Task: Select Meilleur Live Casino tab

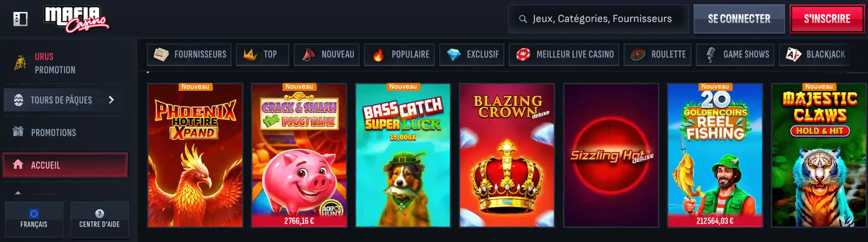Action: (564, 55)
